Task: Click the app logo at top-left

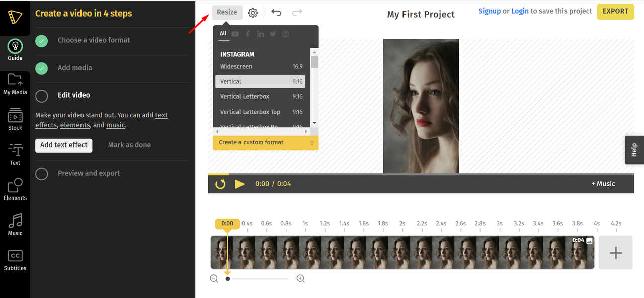Action: [15, 17]
